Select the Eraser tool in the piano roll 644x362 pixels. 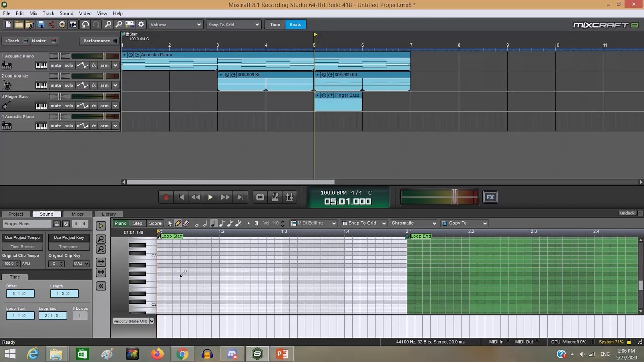point(186,223)
